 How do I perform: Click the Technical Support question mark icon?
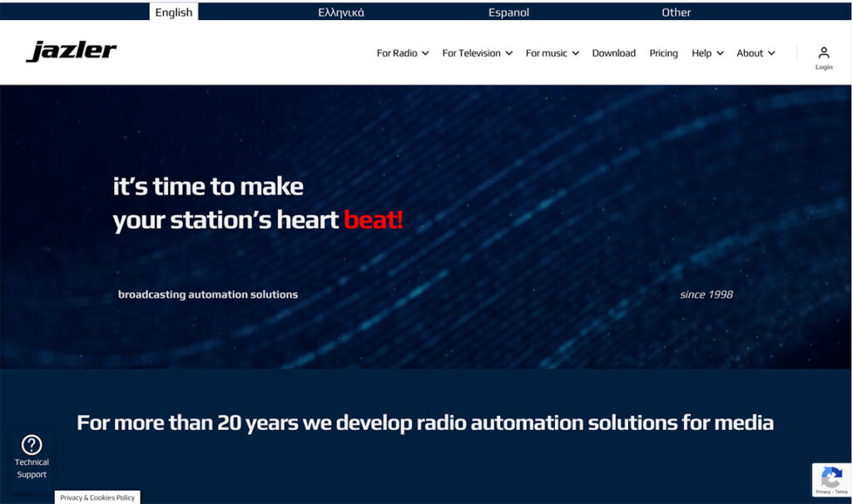point(32,445)
